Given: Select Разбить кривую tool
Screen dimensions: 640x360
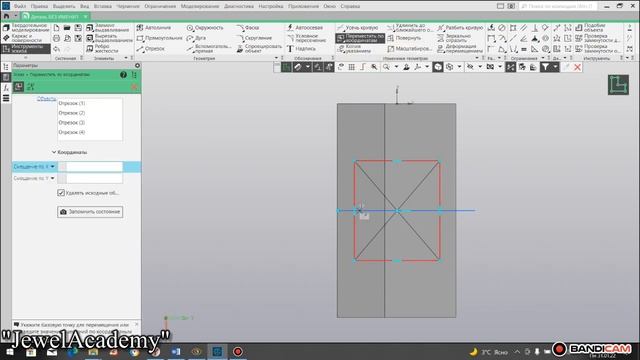Looking at the screenshot, I should [460, 27].
